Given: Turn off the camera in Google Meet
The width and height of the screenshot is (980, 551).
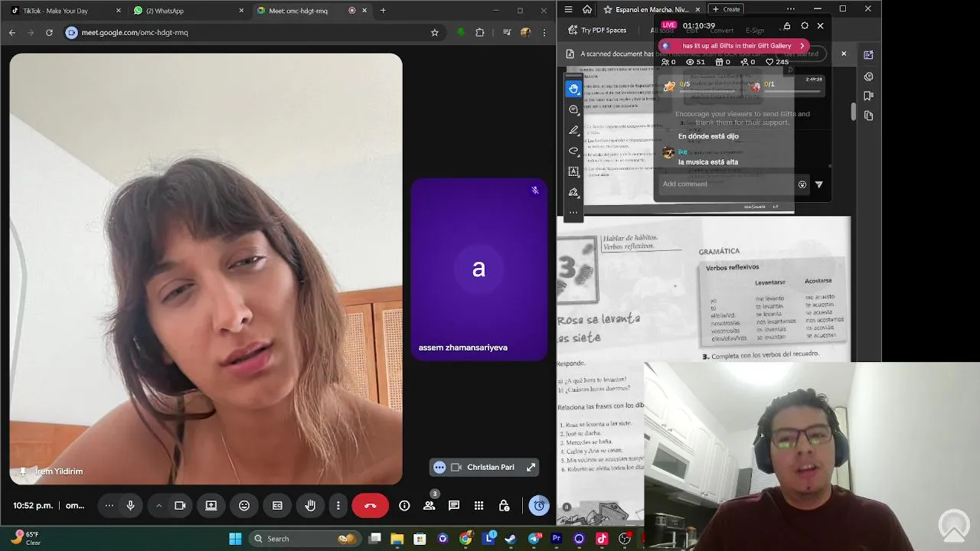Looking at the screenshot, I should (180, 506).
